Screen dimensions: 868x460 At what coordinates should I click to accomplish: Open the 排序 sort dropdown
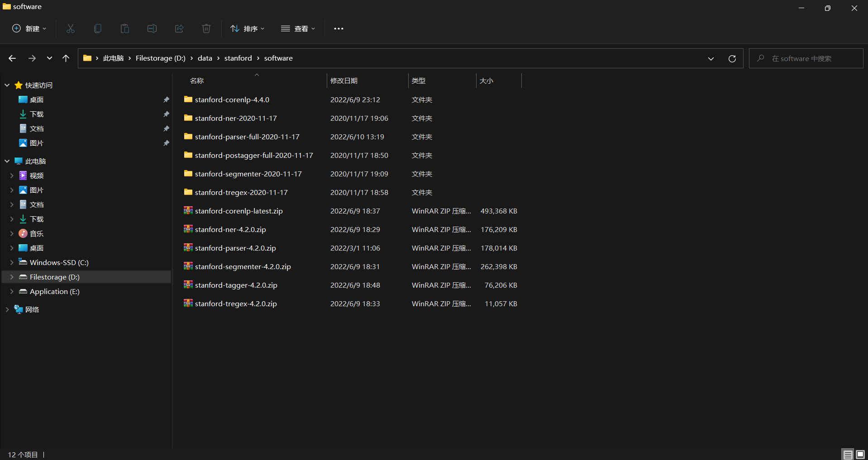click(x=247, y=28)
